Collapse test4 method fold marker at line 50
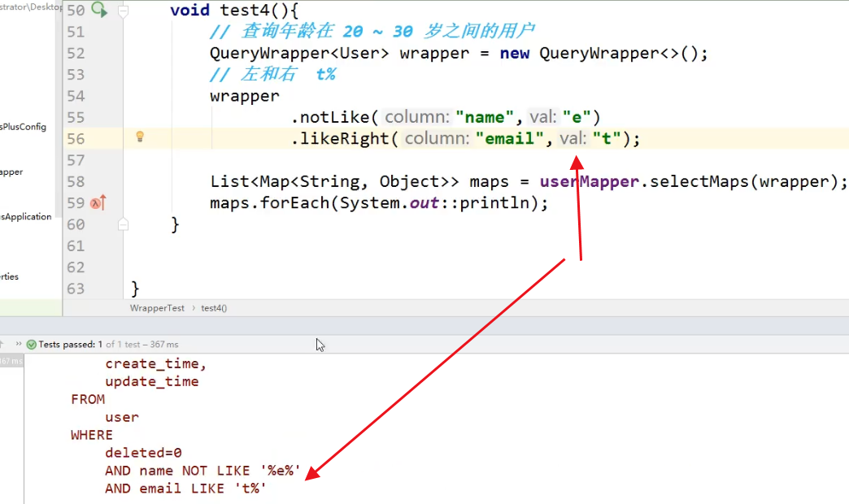Image resolution: width=849 pixels, height=504 pixels. [123, 11]
